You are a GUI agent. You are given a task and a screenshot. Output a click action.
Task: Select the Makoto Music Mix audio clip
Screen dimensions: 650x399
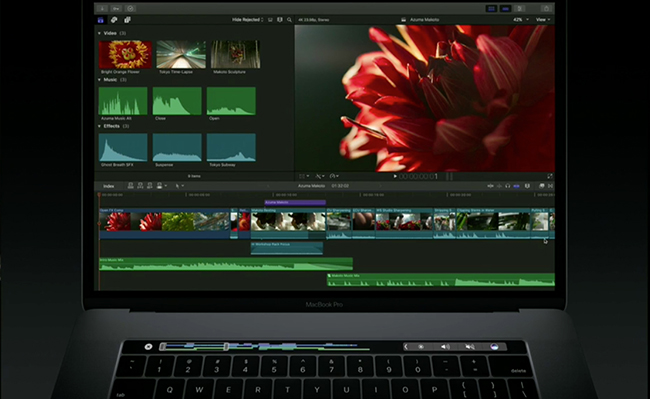pyautogui.click(x=441, y=280)
